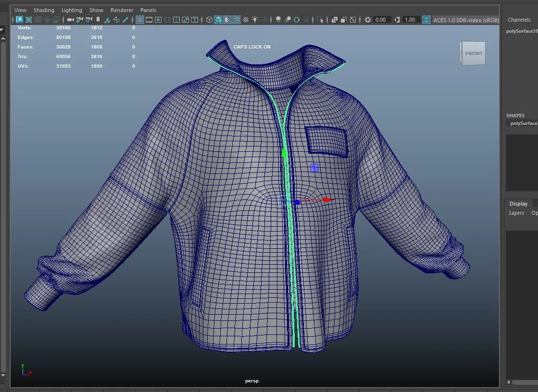Open the Panels menu
The image size is (538, 392).
[148, 10]
